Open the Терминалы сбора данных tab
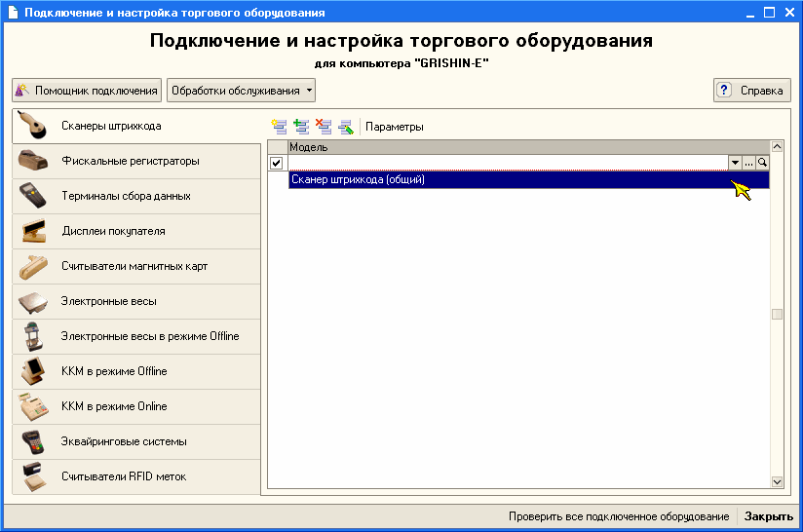803x532 pixels. 136,196
